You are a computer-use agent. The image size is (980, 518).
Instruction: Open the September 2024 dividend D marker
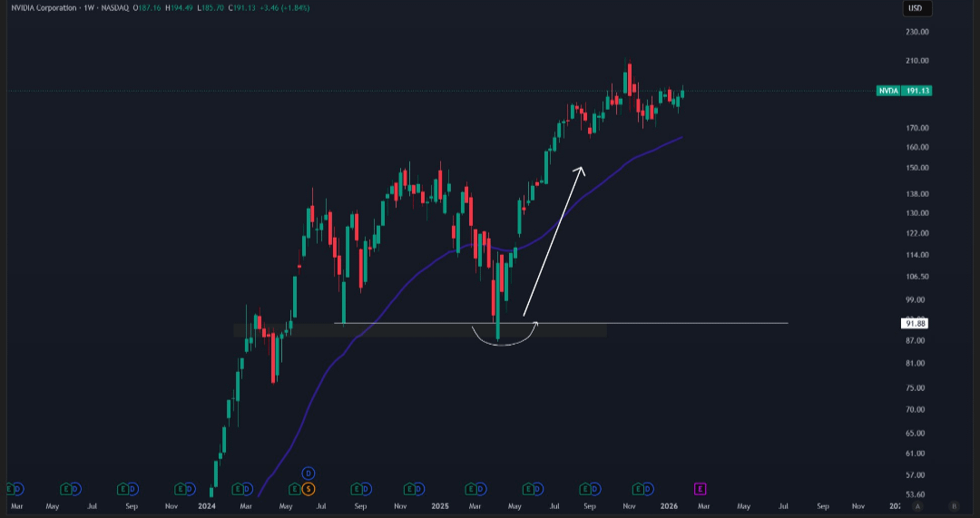point(367,489)
